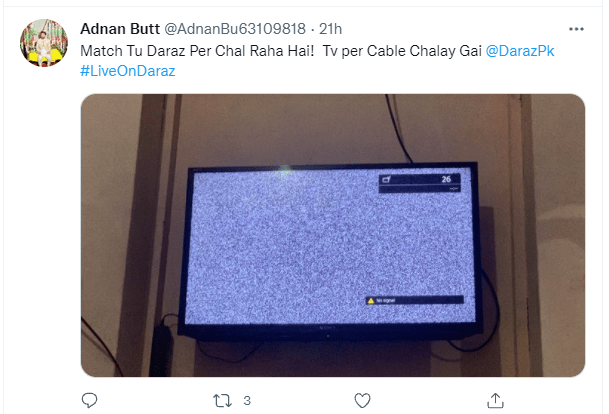This screenshot has width=609, height=414.
Task: Retweet this post using the retweet icon
Action: (x=223, y=400)
